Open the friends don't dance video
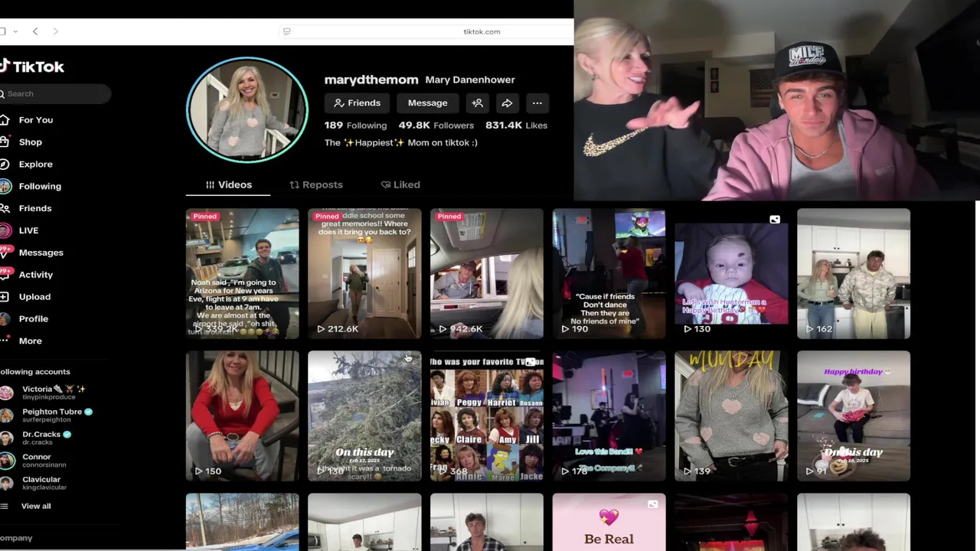The image size is (980, 551). (x=609, y=273)
